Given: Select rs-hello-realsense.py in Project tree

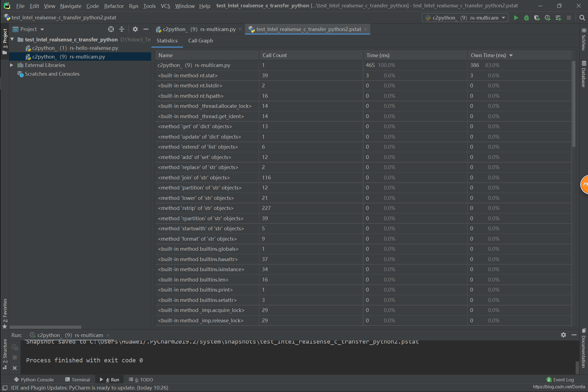Looking at the screenshot, I should (x=72, y=48).
